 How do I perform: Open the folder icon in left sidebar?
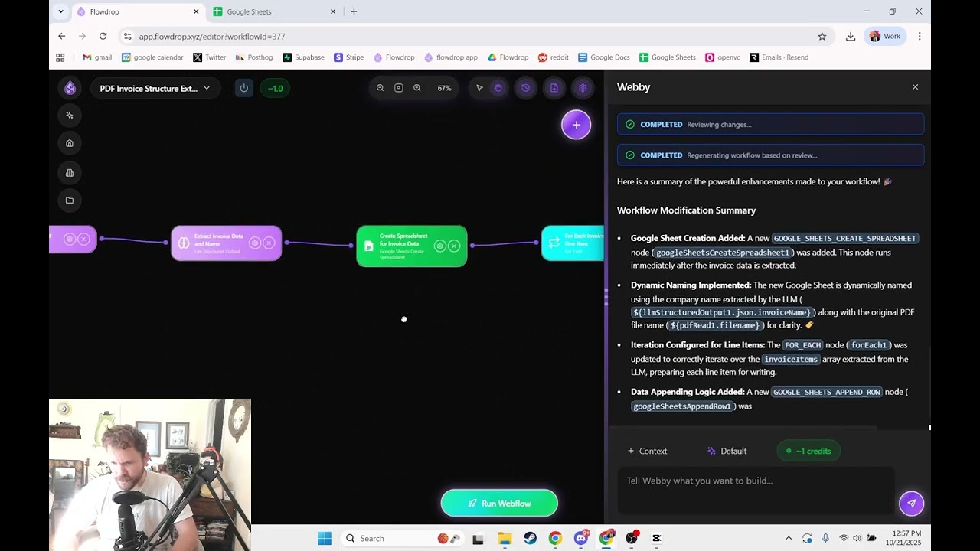(x=70, y=201)
